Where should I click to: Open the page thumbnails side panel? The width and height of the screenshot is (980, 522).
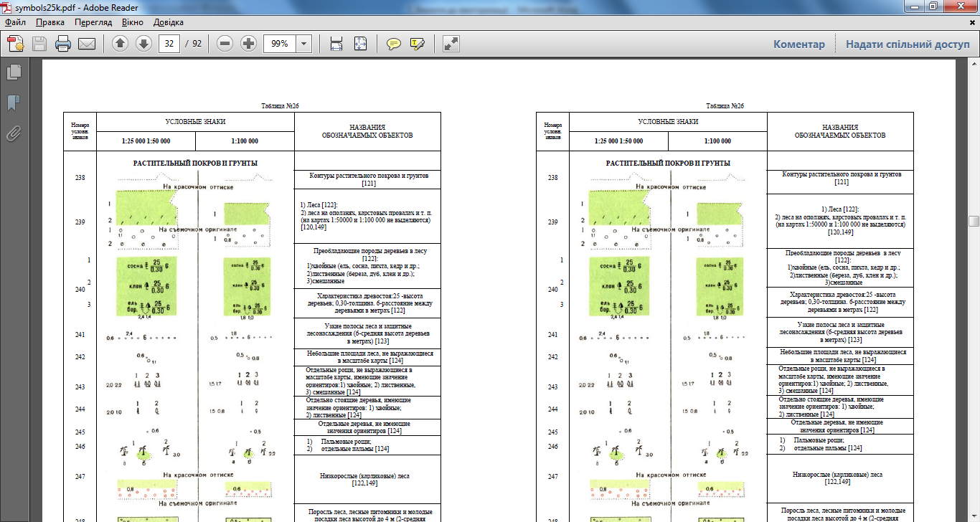pyautogui.click(x=14, y=72)
